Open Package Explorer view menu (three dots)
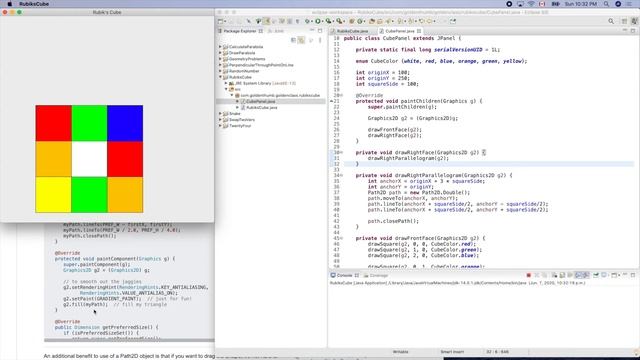Image resolution: width=640 pixels, height=360 pixels. coord(320,40)
